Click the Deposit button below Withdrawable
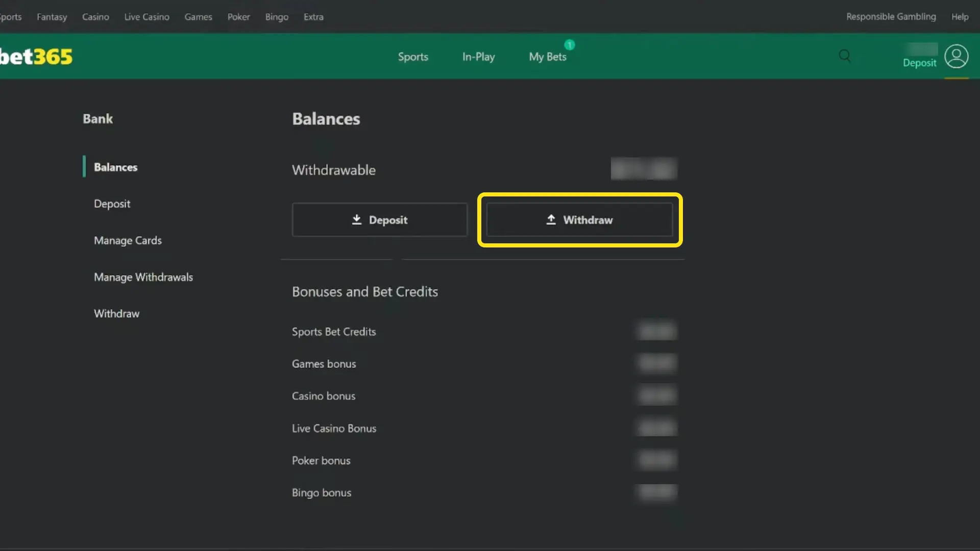This screenshot has height=551, width=980. click(379, 220)
